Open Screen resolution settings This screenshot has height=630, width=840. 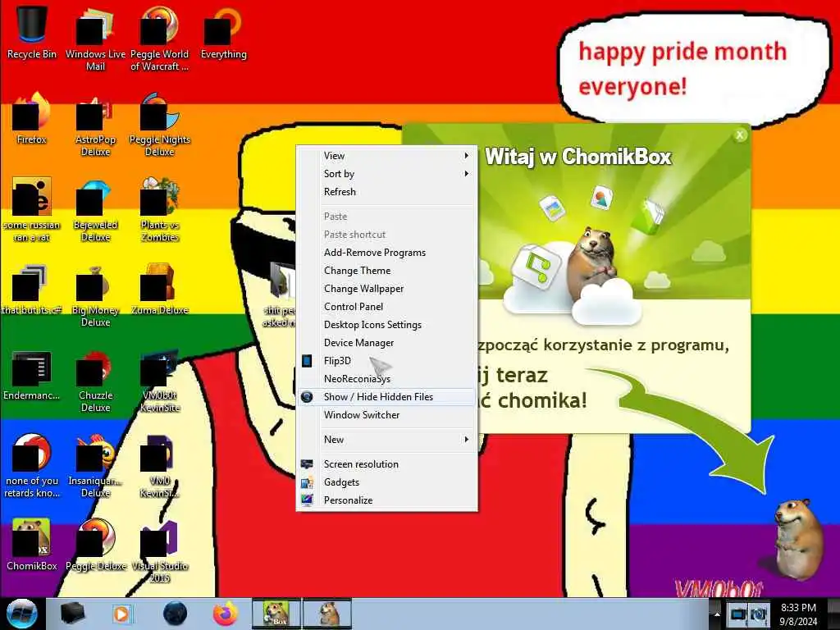click(x=386, y=464)
